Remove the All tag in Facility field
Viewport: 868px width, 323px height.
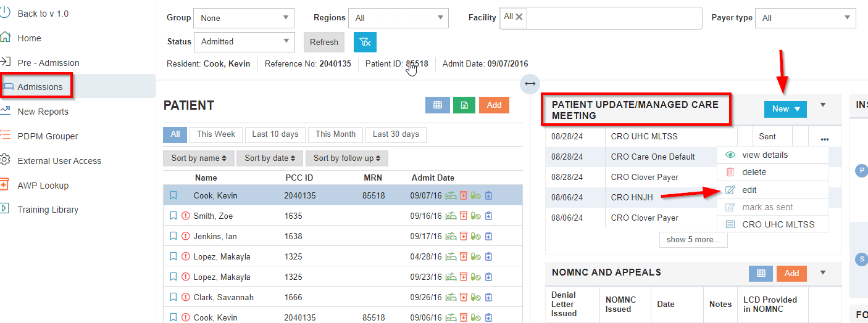point(519,17)
